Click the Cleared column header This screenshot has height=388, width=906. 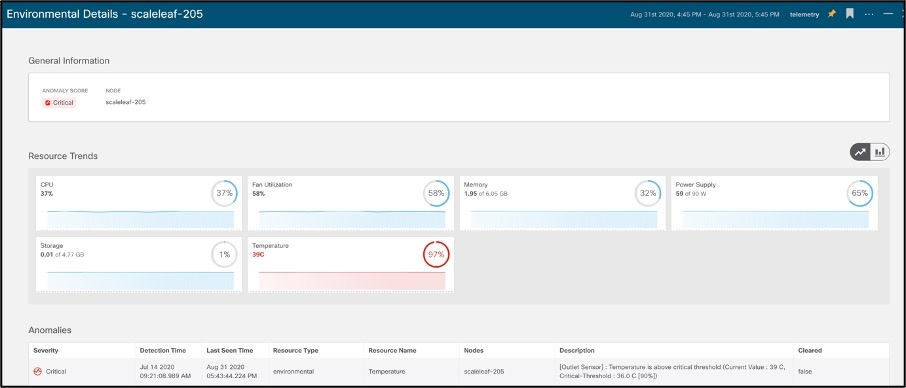pos(810,350)
